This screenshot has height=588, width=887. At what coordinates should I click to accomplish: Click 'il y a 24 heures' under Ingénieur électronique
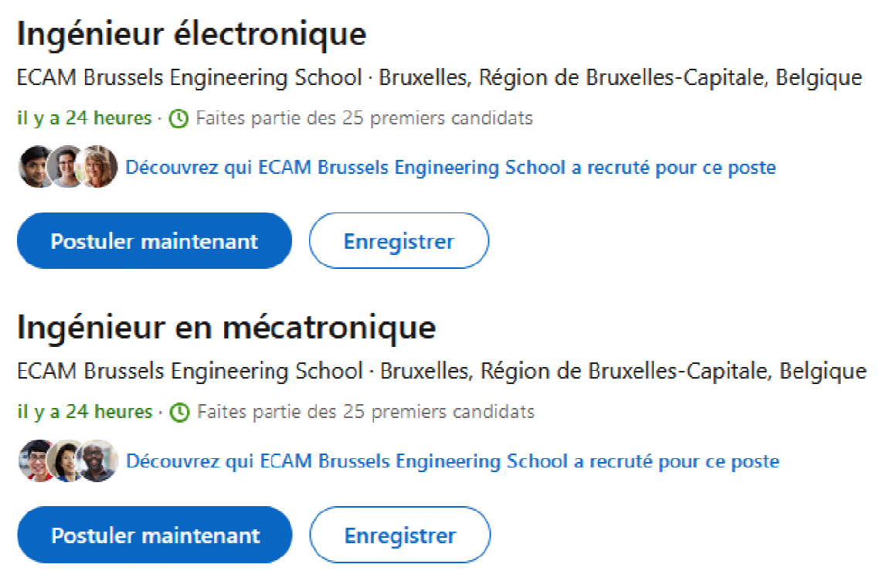84,118
